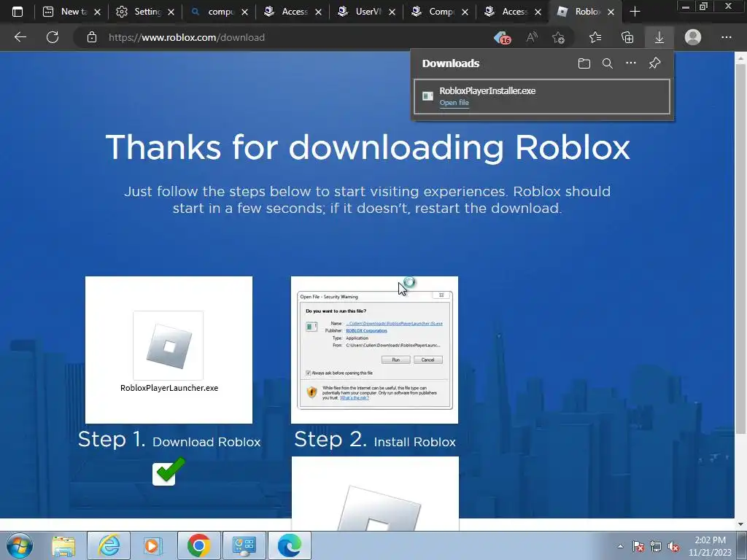
Task: Open the clock showing 2:02 PM
Action: [x=710, y=546]
